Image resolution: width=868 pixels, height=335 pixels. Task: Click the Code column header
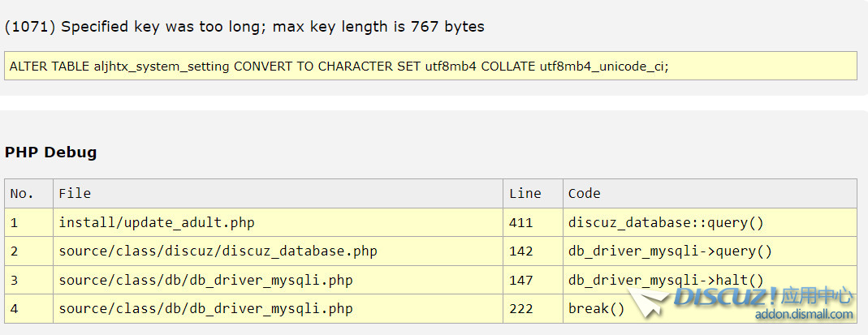[x=584, y=193]
